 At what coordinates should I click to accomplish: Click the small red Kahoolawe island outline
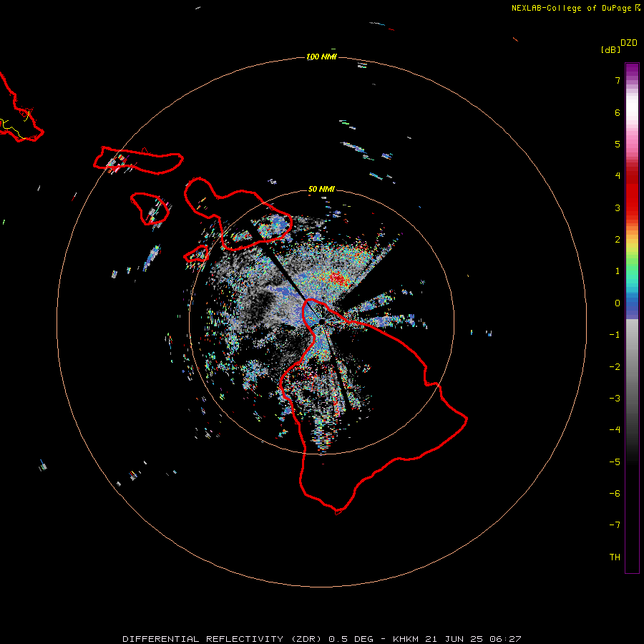pos(197,254)
